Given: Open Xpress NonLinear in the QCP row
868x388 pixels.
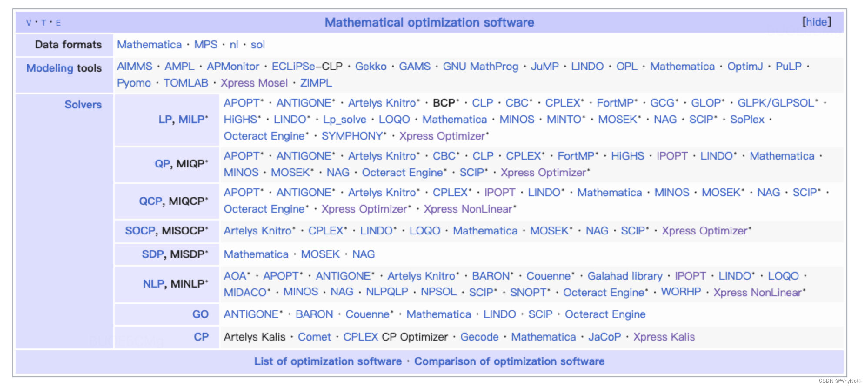Looking at the screenshot, I should point(468,209).
